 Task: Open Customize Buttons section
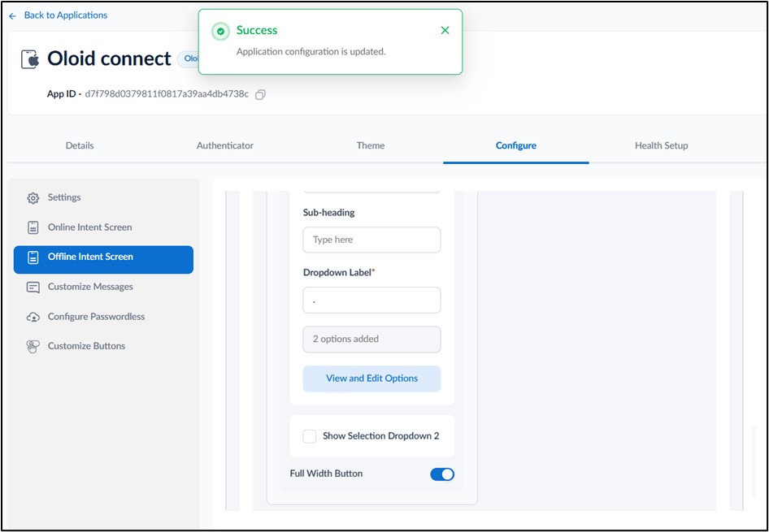[x=103, y=346]
